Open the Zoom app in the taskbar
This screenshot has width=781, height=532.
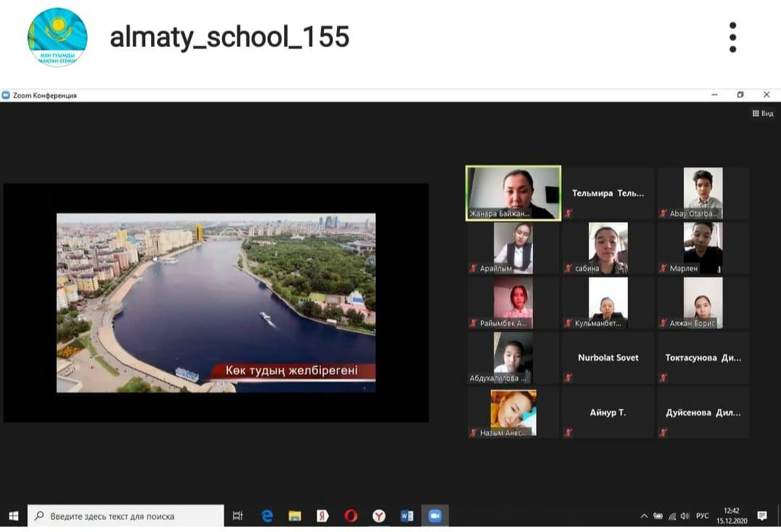(435, 516)
